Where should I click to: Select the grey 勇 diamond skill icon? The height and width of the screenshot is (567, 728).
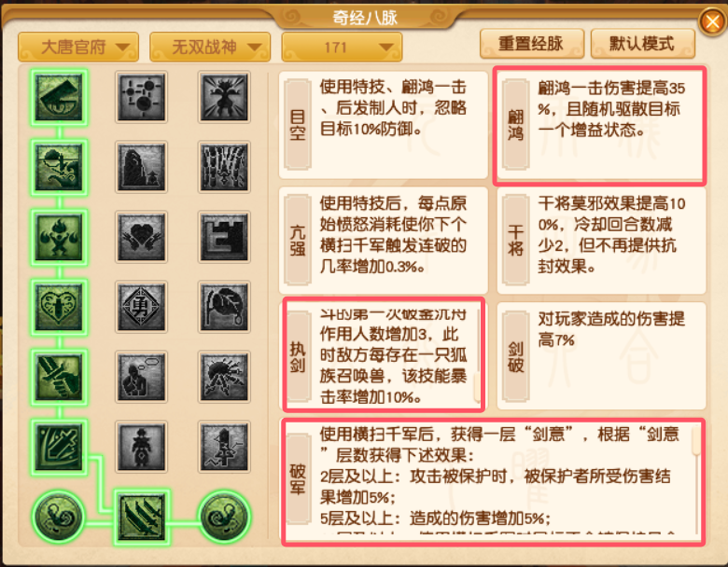141,307
